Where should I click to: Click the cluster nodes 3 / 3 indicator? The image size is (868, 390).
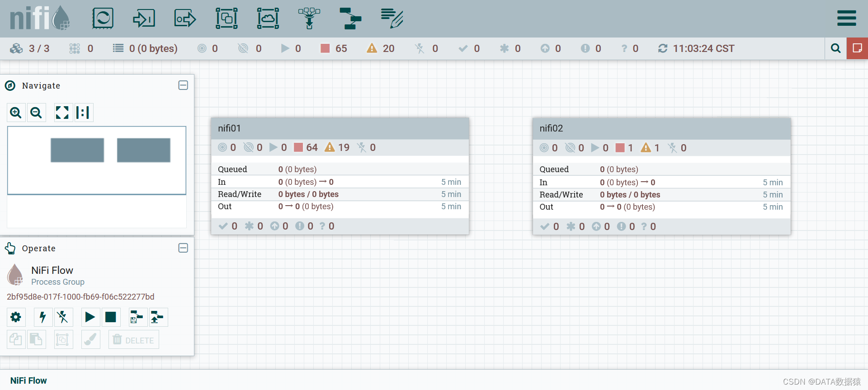[30, 48]
